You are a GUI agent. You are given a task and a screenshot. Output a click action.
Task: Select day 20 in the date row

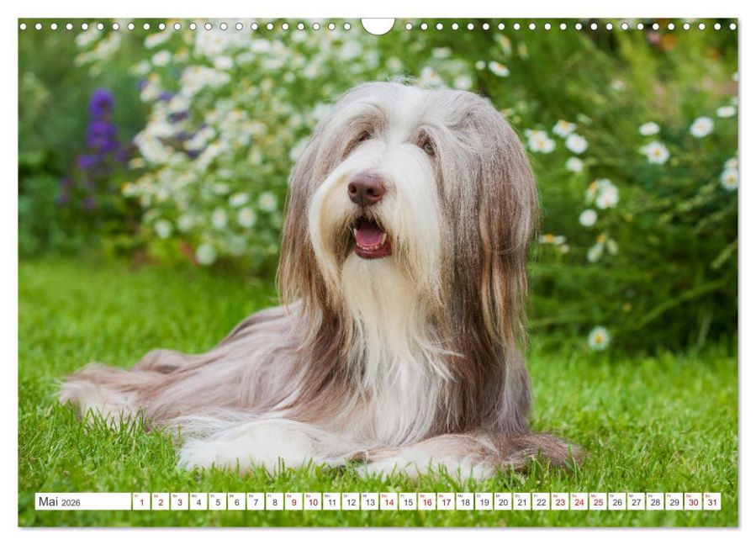[504, 501]
